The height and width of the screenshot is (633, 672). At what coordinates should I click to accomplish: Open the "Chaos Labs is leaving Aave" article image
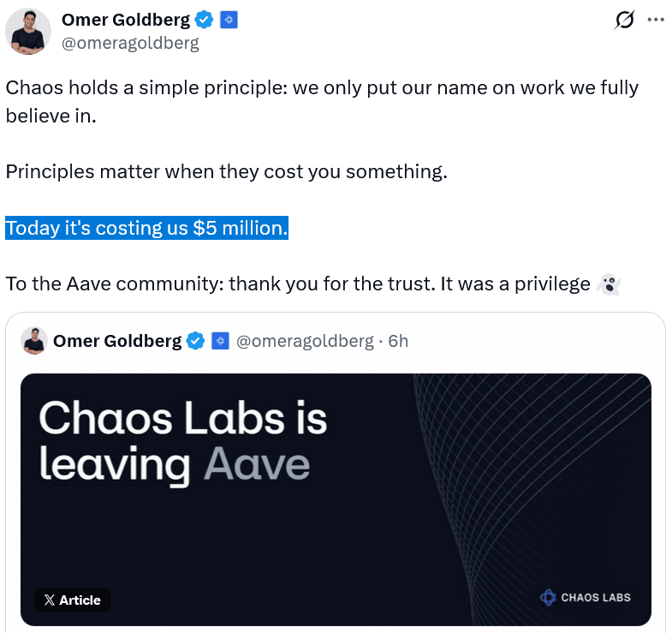(336, 499)
